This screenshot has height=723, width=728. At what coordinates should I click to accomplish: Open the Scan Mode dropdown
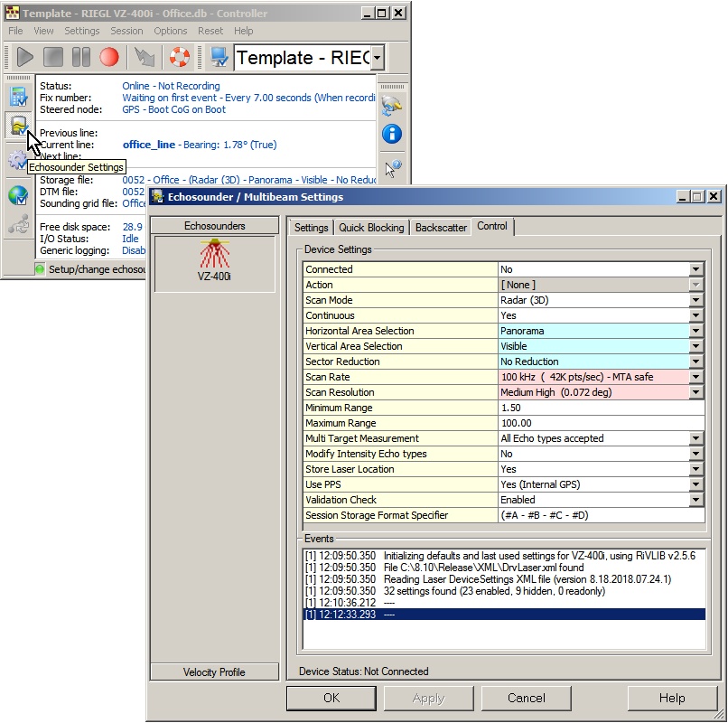[x=695, y=300]
